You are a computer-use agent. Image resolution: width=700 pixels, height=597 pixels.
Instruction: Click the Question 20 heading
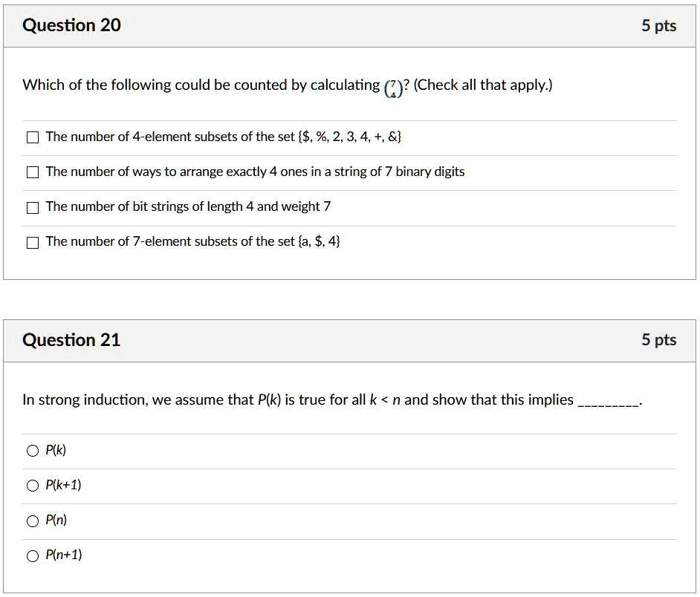click(x=71, y=26)
